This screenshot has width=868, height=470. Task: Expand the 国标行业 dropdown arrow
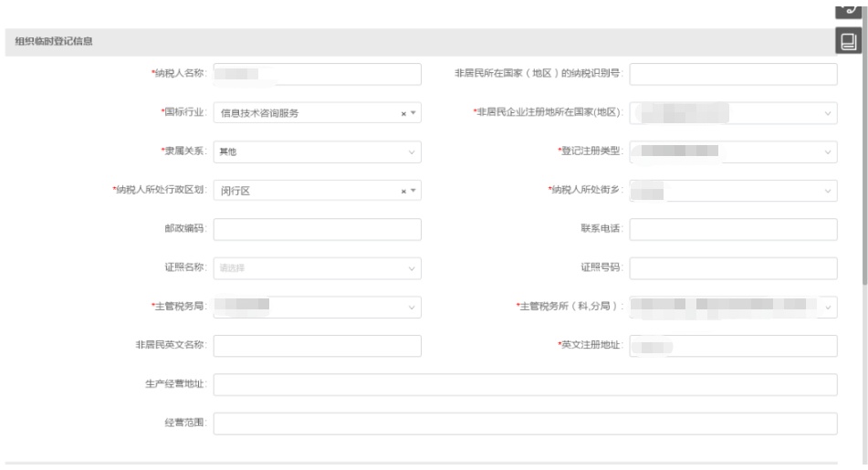pos(413,113)
